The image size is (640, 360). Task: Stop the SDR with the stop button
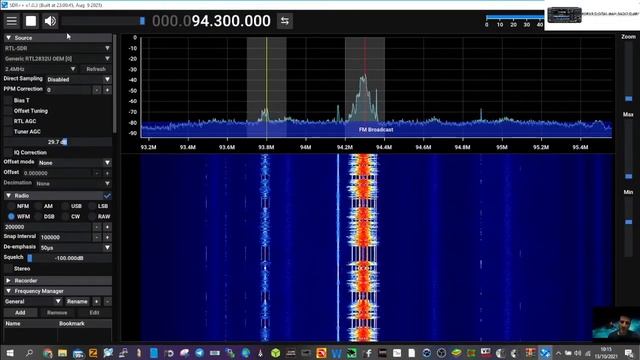(31, 21)
